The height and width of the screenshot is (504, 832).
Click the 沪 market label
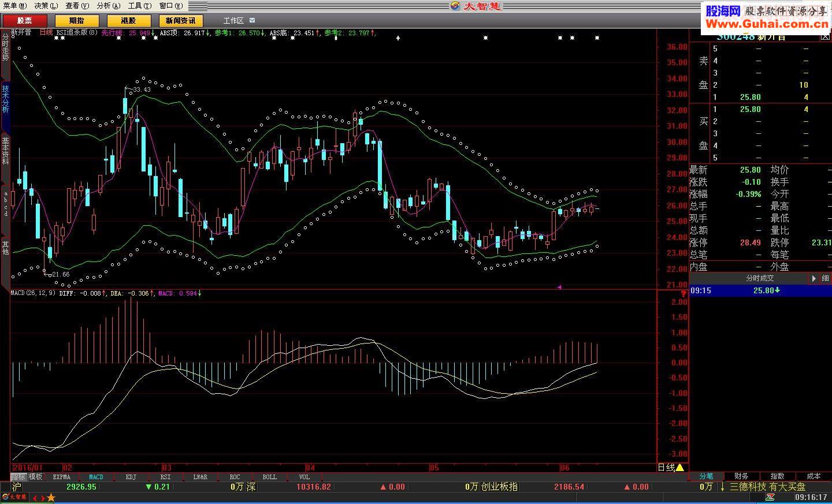coord(17,487)
